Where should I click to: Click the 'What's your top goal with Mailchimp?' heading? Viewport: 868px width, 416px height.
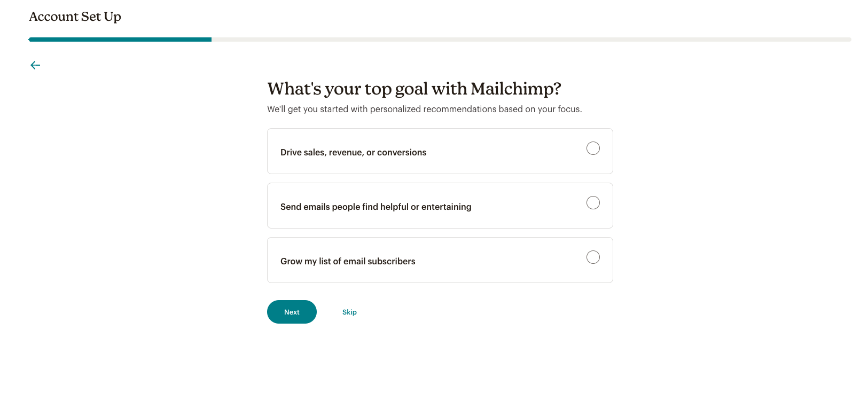414,89
